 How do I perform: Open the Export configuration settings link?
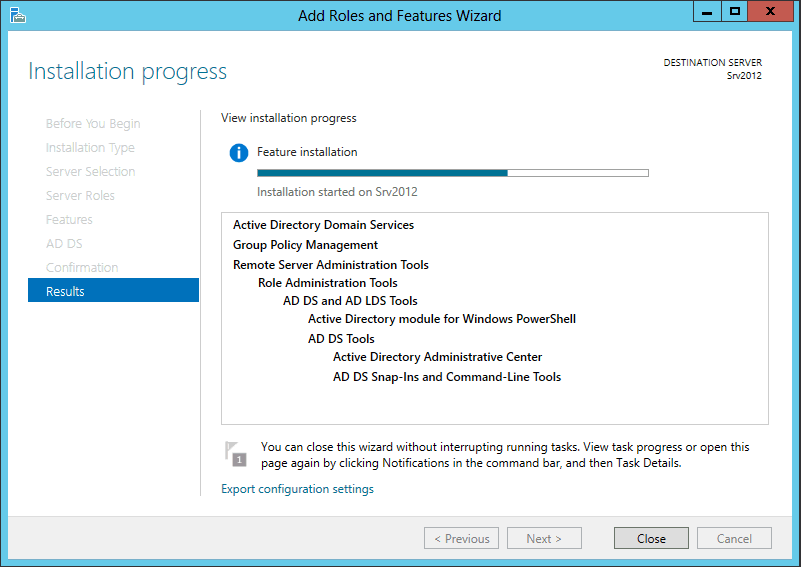coord(297,489)
